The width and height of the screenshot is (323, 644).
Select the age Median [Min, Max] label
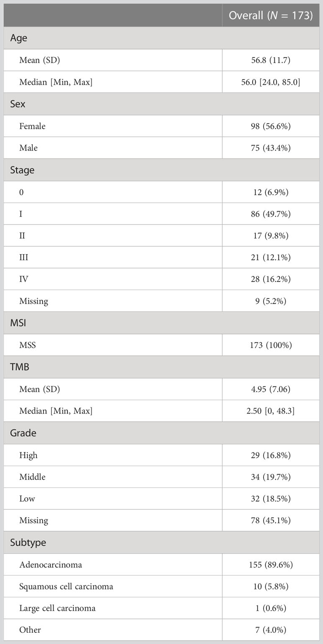pyautogui.click(x=56, y=82)
